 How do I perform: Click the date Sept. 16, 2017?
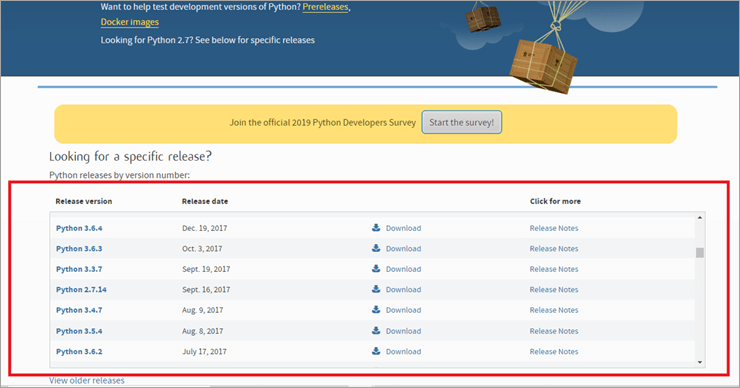[x=206, y=289]
